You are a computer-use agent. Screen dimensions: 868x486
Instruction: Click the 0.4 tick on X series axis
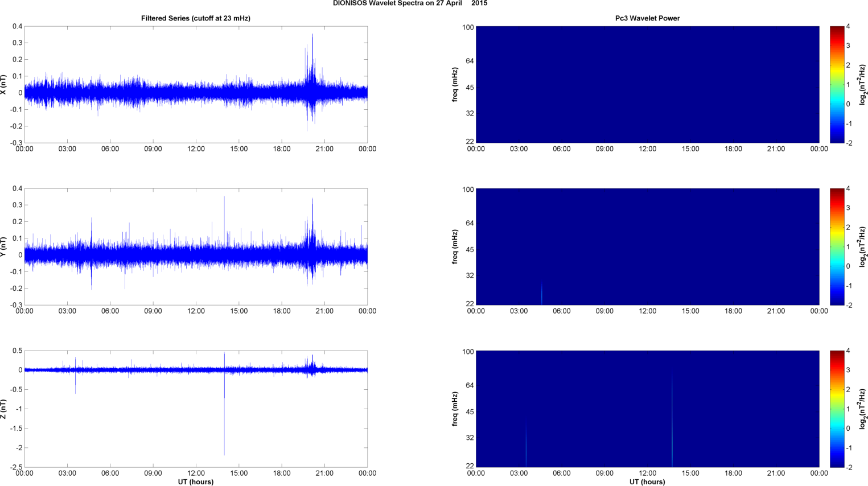click(17, 26)
